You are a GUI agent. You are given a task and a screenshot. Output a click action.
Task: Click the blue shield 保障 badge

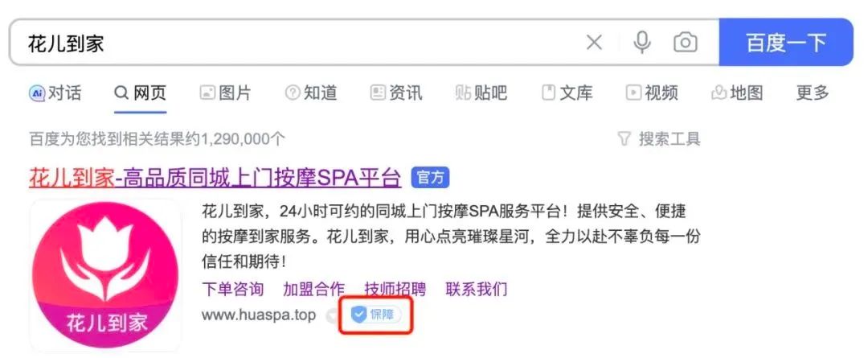(376, 315)
